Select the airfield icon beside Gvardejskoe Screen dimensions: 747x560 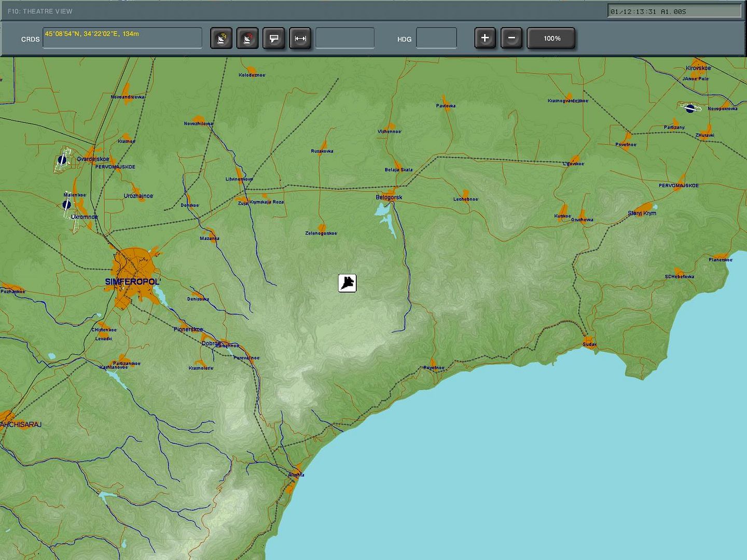(63, 160)
